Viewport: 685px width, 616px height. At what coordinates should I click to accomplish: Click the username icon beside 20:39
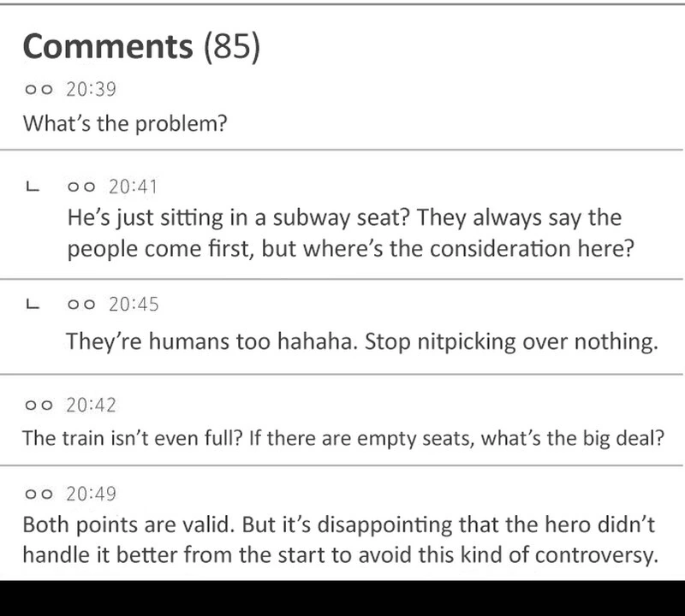pyautogui.click(x=39, y=89)
